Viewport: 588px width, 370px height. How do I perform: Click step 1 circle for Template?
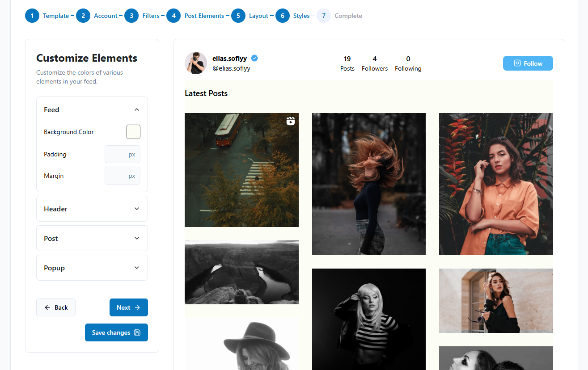click(32, 16)
